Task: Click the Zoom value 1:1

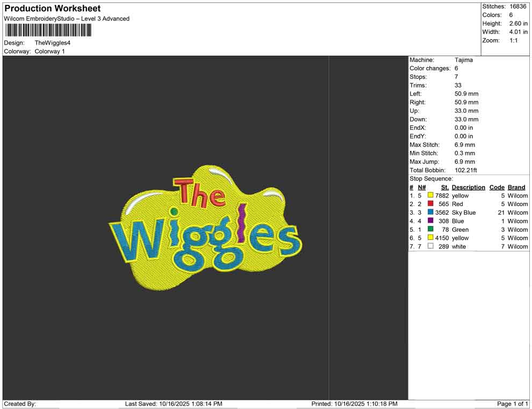Action: pos(513,40)
